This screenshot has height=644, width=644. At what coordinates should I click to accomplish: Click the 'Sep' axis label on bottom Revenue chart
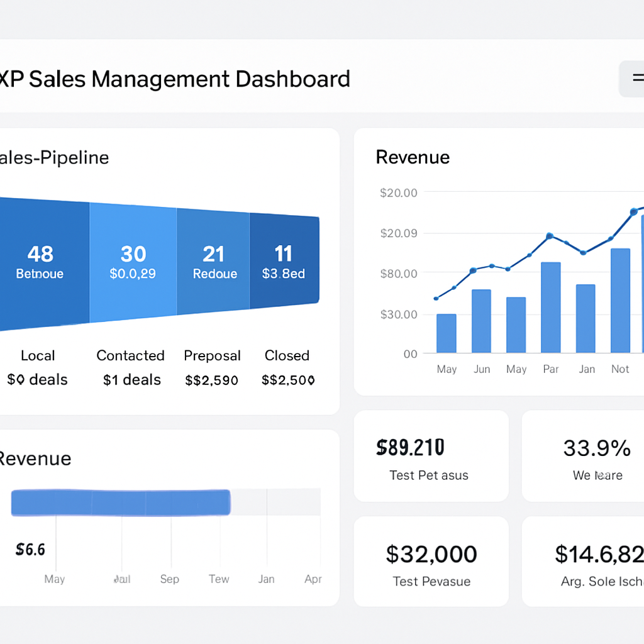coord(169,579)
